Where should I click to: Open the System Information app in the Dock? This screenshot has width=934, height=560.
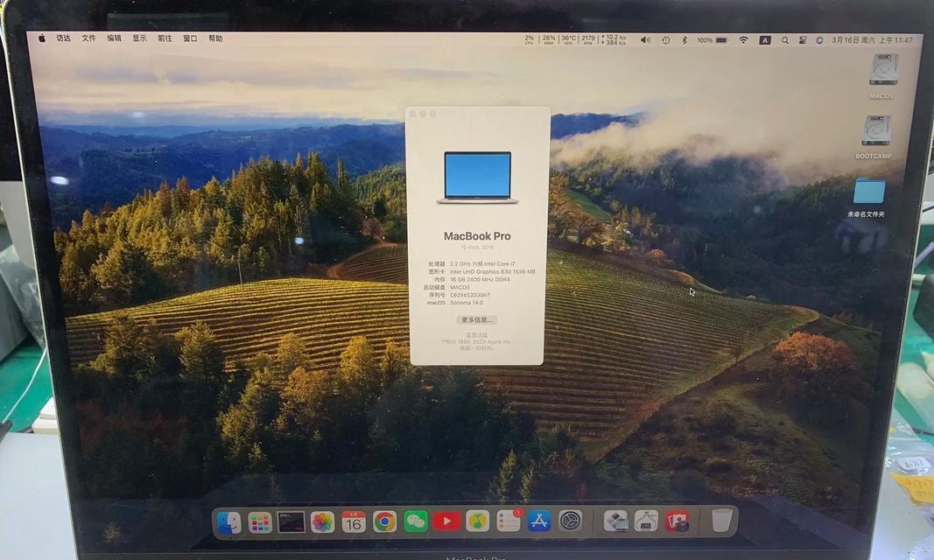646,521
